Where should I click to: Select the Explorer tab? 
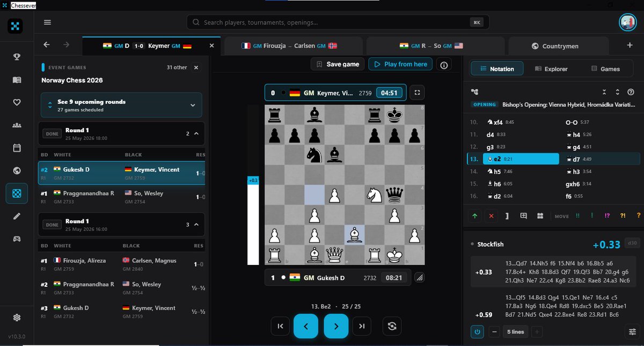(x=551, y=69)
